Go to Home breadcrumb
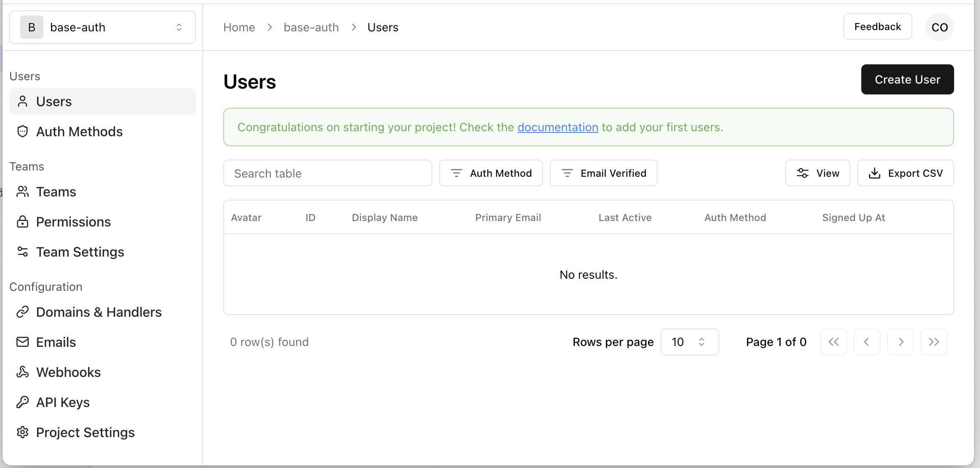 [x=239, y=27]
